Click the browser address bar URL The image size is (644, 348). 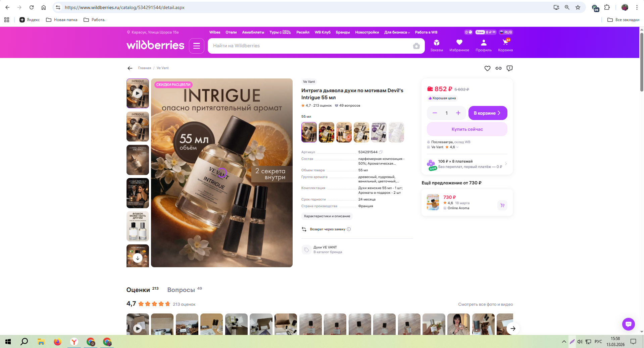point(125,7)
